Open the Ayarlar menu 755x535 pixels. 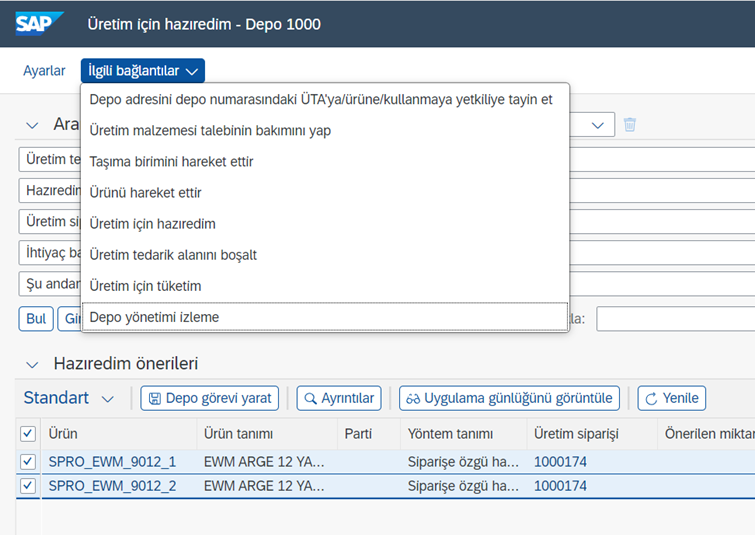coord(44,71)
